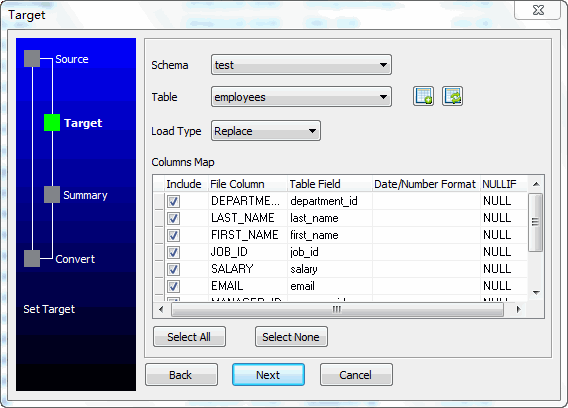568x408 pixels.
Task: Click the Convert step square
Action: pos(32,258)
